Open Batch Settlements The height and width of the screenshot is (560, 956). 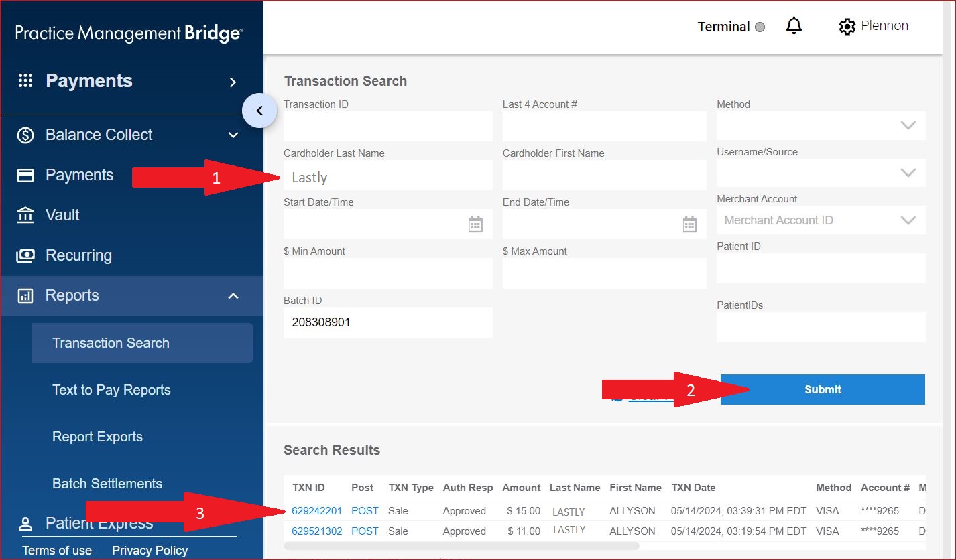(x=107, y=484)
